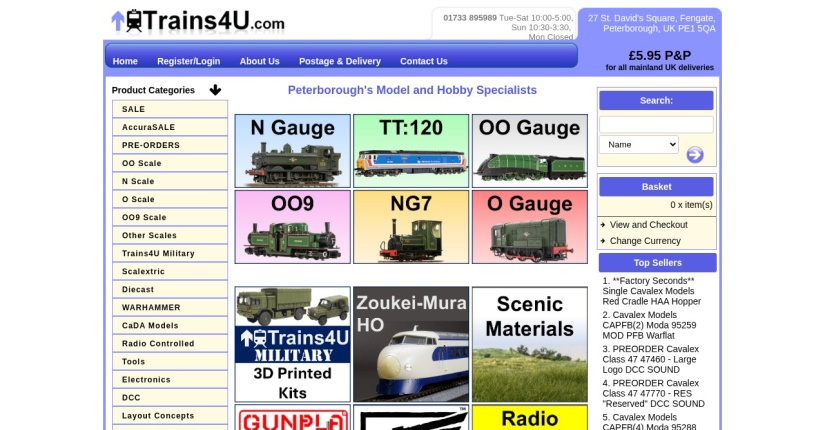Open the Name search type dropdown
This screenshot has height=430, width=825.
click(x=638, y=144)
